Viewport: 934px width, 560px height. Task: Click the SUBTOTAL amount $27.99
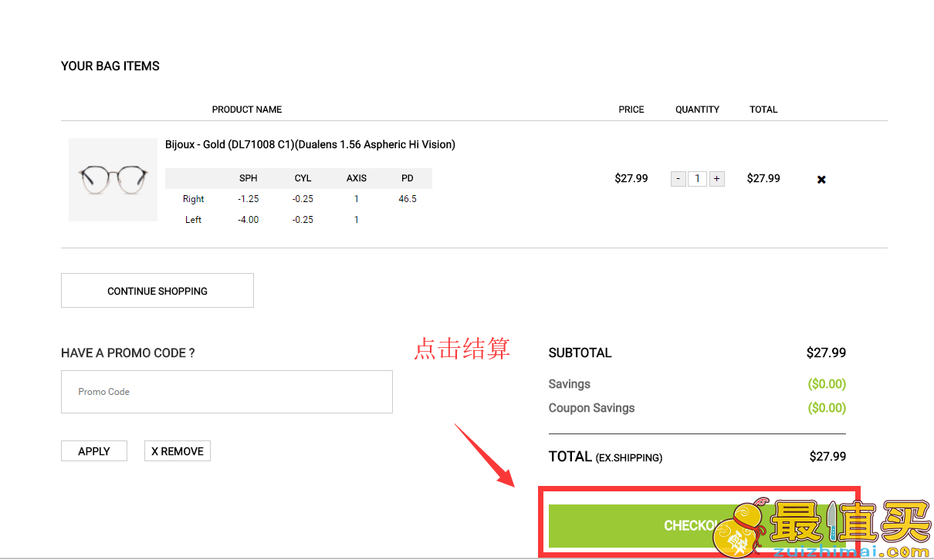[x=826, y=353]
